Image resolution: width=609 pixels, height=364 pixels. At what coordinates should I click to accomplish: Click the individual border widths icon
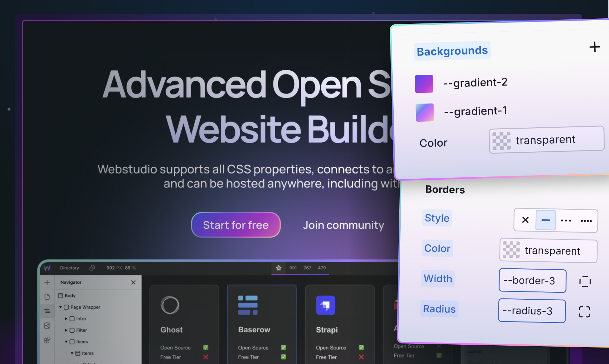pos(585,281)
